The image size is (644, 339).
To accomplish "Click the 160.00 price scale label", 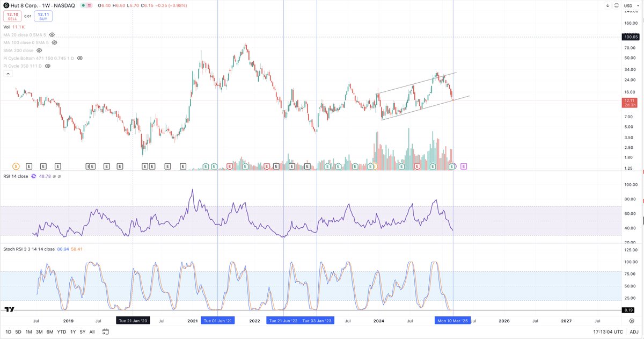I will 630,23.
